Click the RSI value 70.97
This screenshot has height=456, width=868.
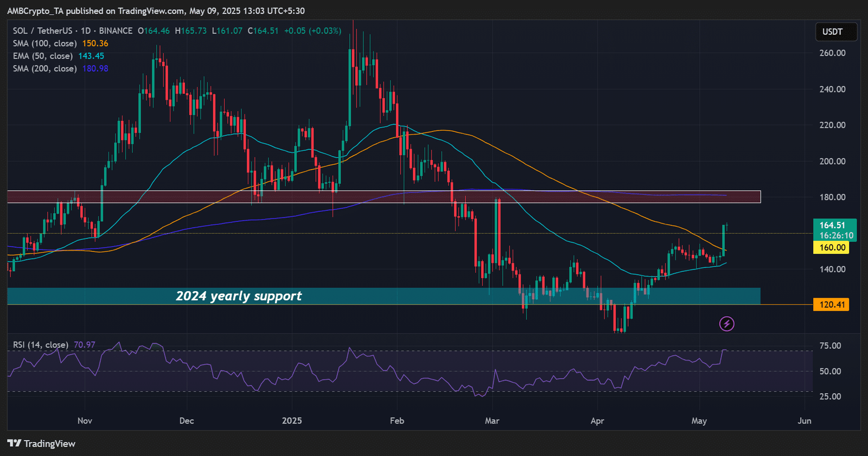(x=85, y=345)
